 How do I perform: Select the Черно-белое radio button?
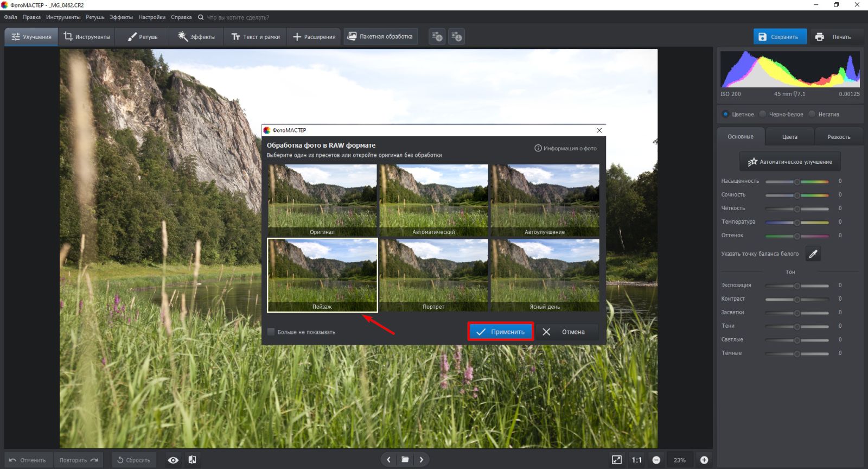pos(763,114)
